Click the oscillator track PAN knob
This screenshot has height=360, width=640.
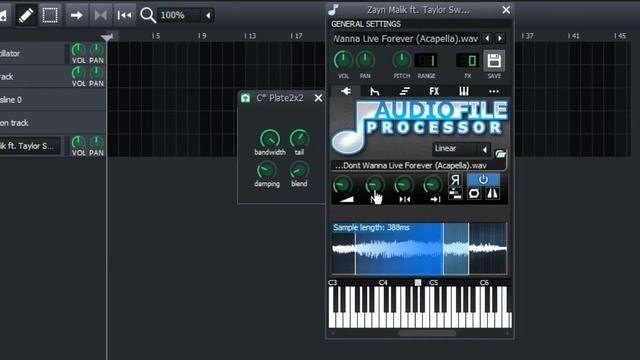96,50
